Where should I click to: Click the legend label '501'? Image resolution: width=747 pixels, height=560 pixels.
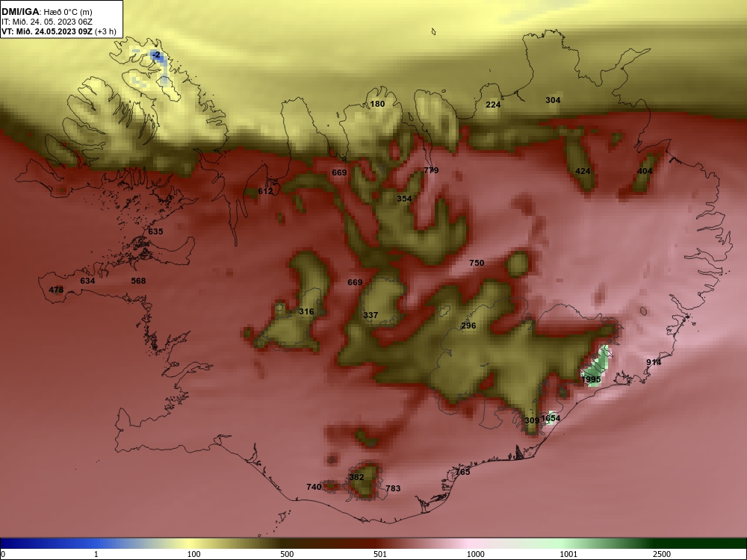(380, 554)
